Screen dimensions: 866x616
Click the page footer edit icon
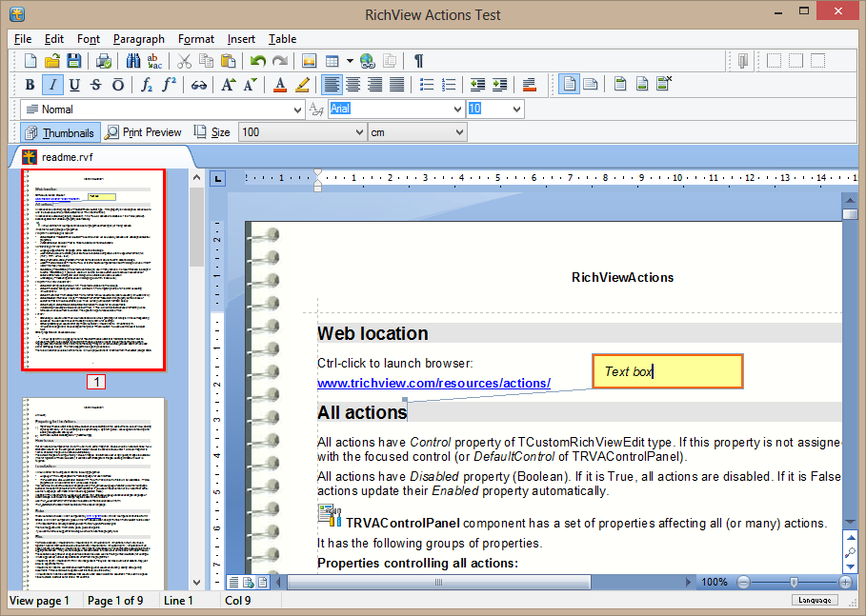[642, 85]
